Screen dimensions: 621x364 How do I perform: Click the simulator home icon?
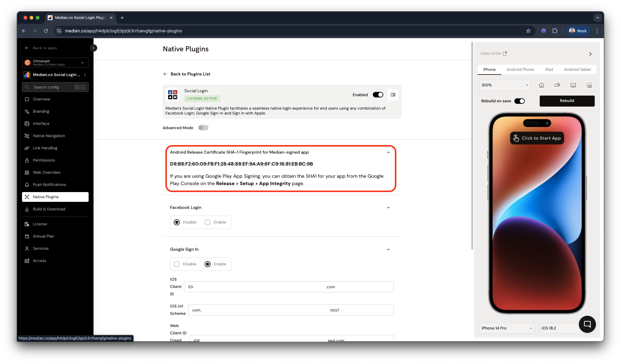point(542,85)
